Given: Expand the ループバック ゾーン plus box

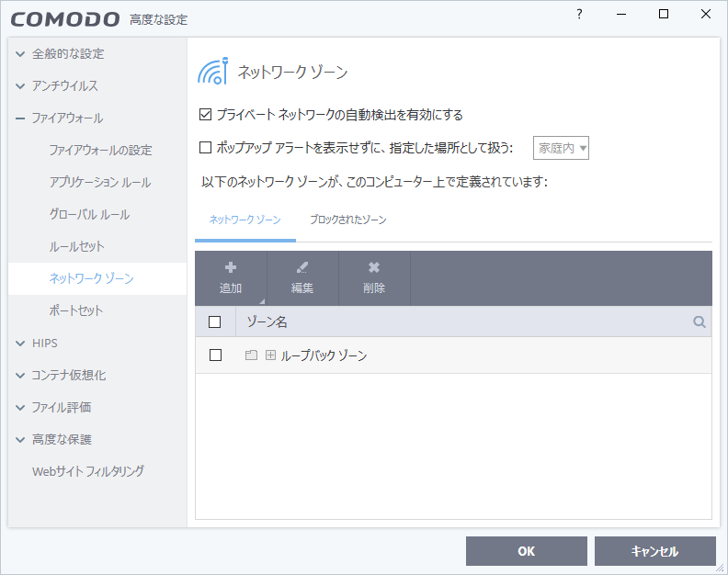Looking at the screenshot, I should point(270,355).
